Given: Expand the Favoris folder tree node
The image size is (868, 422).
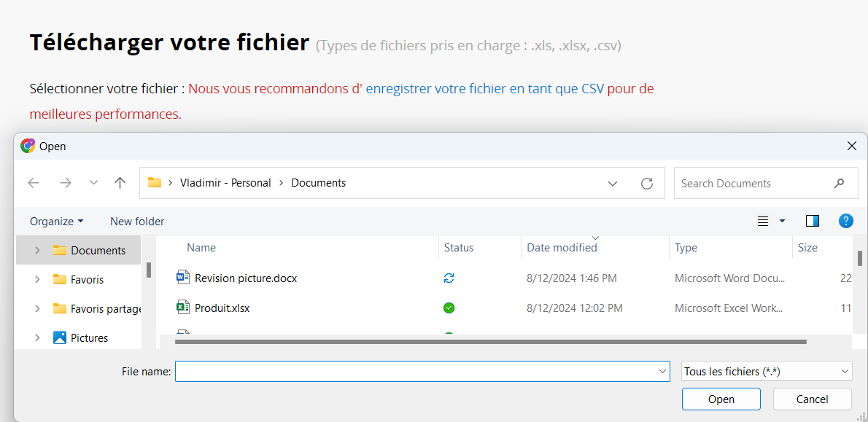Looking at the screenshot, I should point(37,280).
